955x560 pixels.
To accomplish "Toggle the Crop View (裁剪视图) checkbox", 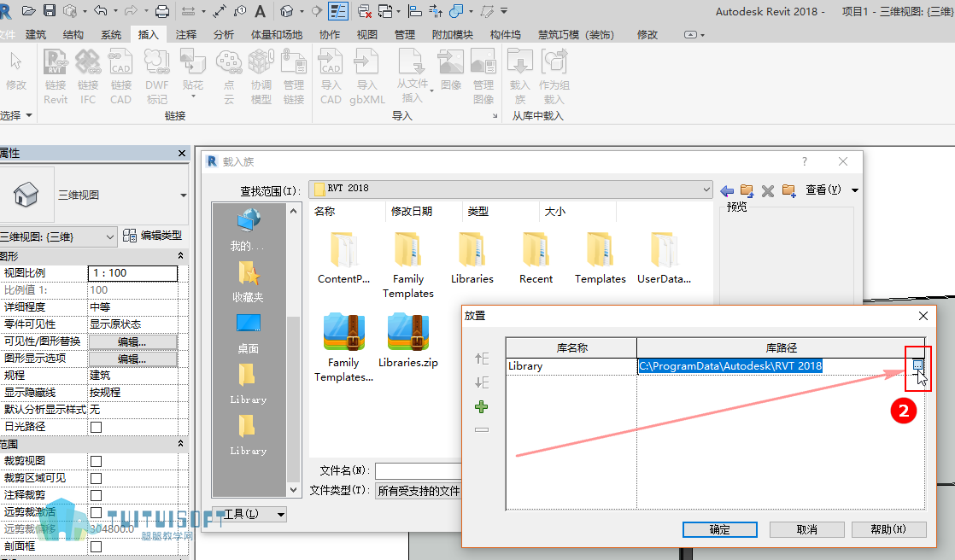I will point(96,461).
